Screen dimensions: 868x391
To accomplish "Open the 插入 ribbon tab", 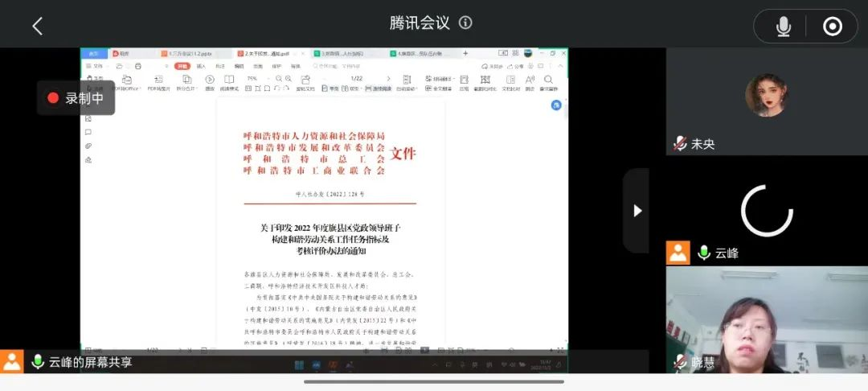I will (201, 66).
